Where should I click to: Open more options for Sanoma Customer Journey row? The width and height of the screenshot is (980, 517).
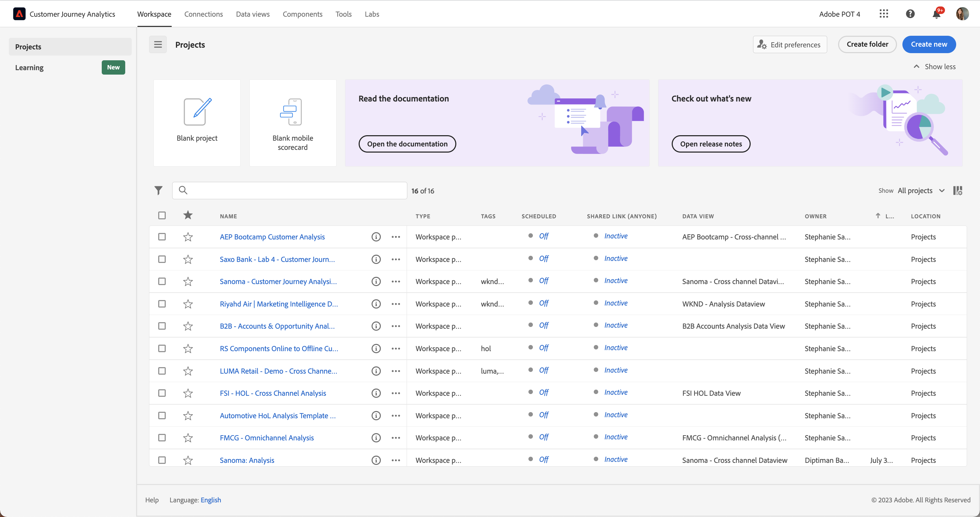[396, 281]
